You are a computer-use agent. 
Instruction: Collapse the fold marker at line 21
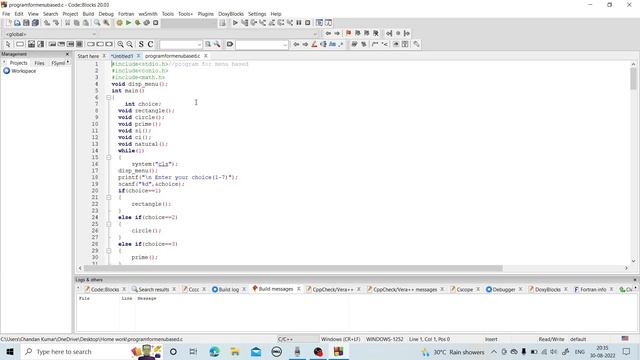click(x=109, y=198)
